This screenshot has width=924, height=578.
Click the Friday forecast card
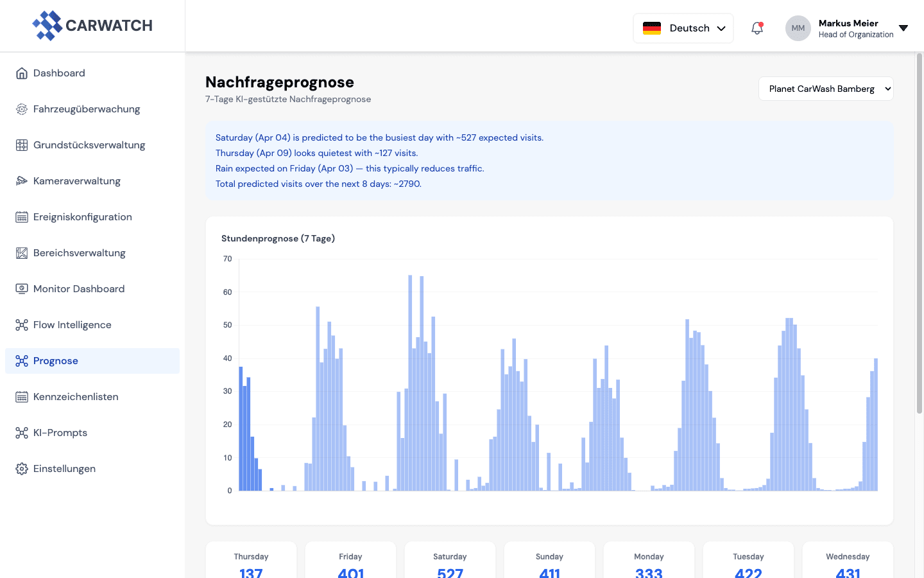(350, 562)
